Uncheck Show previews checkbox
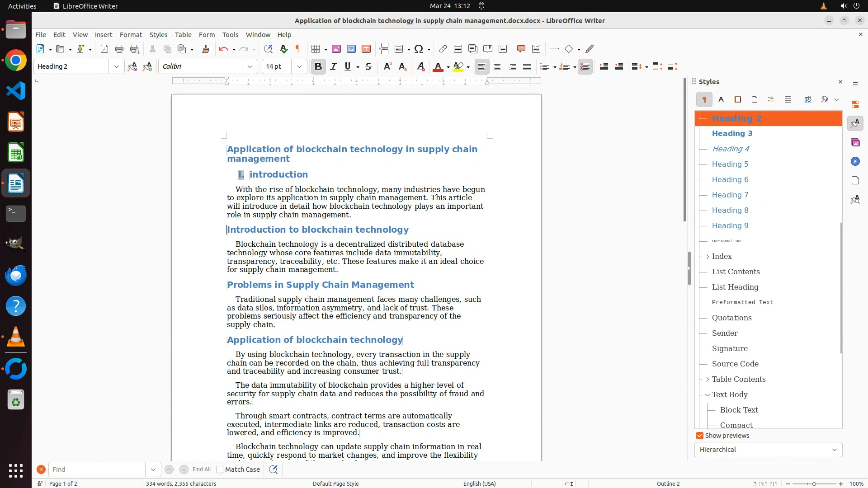 [700, 436]
